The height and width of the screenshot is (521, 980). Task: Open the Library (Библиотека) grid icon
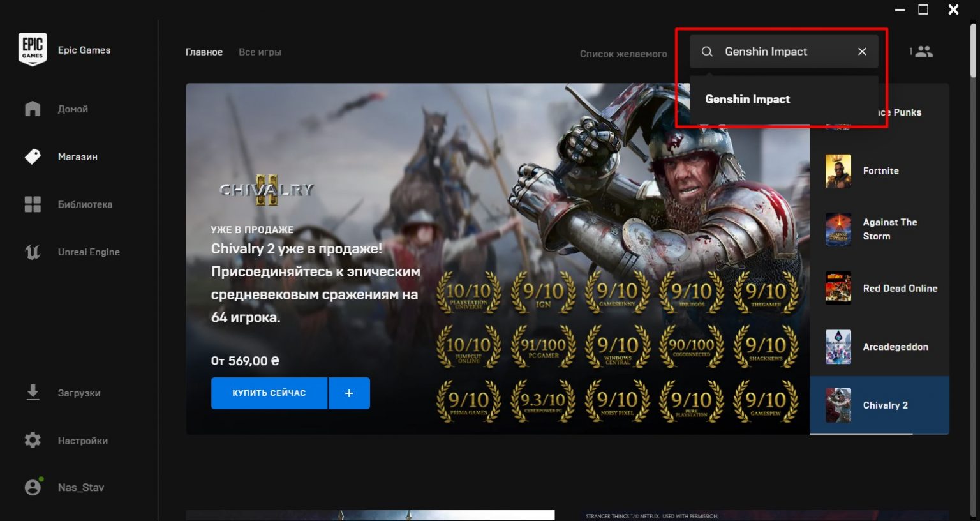tap(33, 204)
